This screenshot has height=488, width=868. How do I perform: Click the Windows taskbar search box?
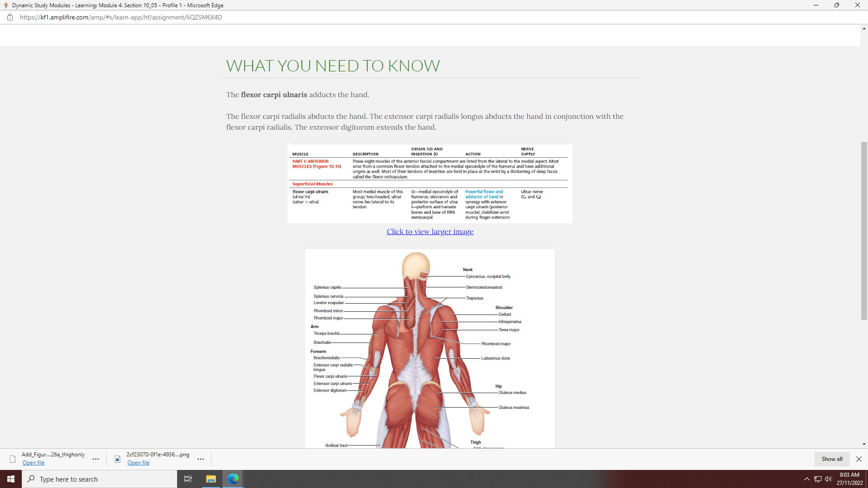pyautogui.click(x=99, y=479)
